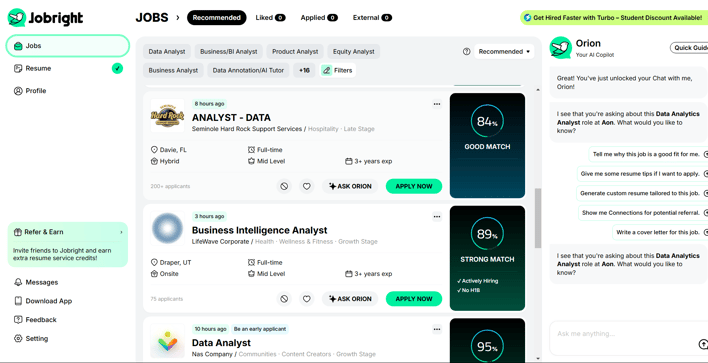Viewport: 708px width, 363px height.
Task: Open the Profile sidebar item
Action: pyautogui.click(x=30, y=91)
